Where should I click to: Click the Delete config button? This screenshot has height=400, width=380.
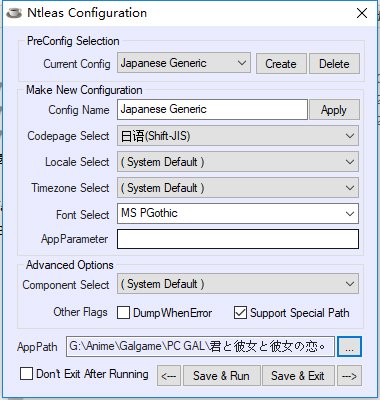[x=334, y=63]
